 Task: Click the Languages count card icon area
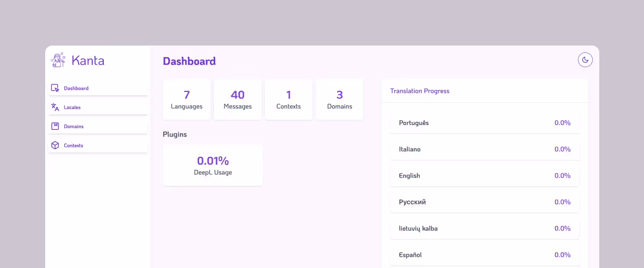coord(186,99)
